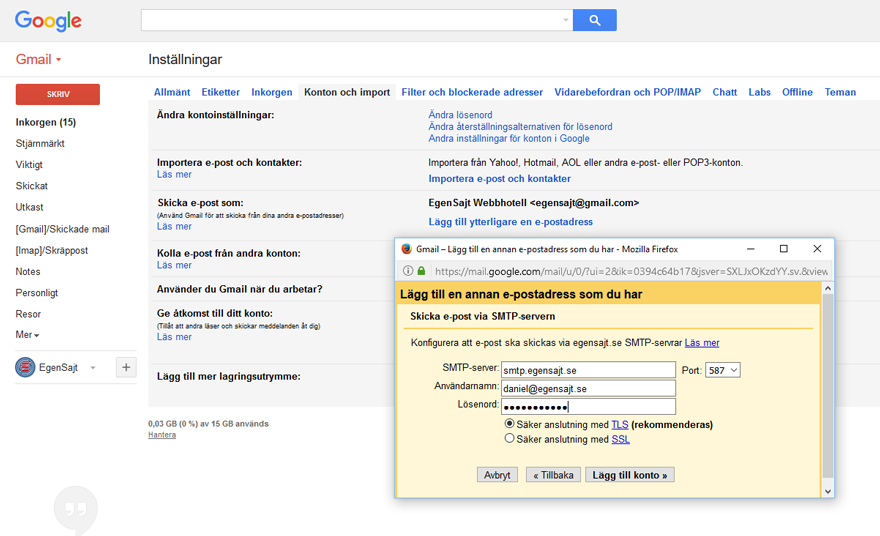Image resolution: width=880 pixels, height=536 pixels.
Task: Open the Resor label
Action: [x=28, y=314]
